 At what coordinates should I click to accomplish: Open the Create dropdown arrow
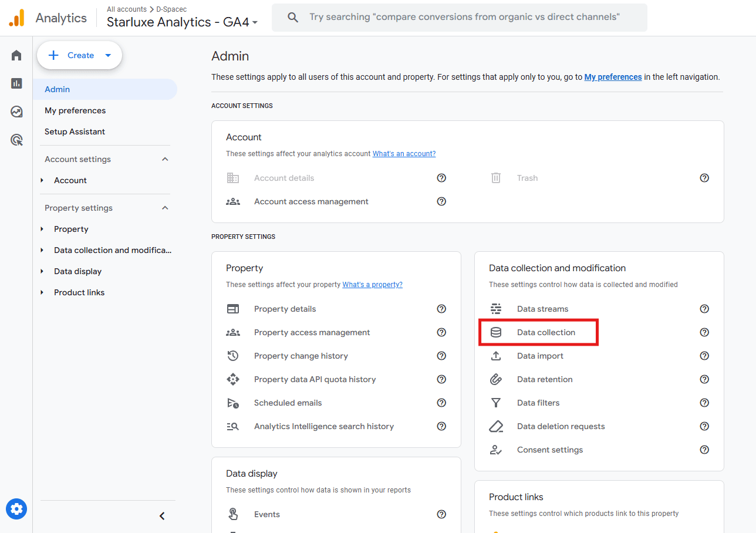click(x=108, y=55)
